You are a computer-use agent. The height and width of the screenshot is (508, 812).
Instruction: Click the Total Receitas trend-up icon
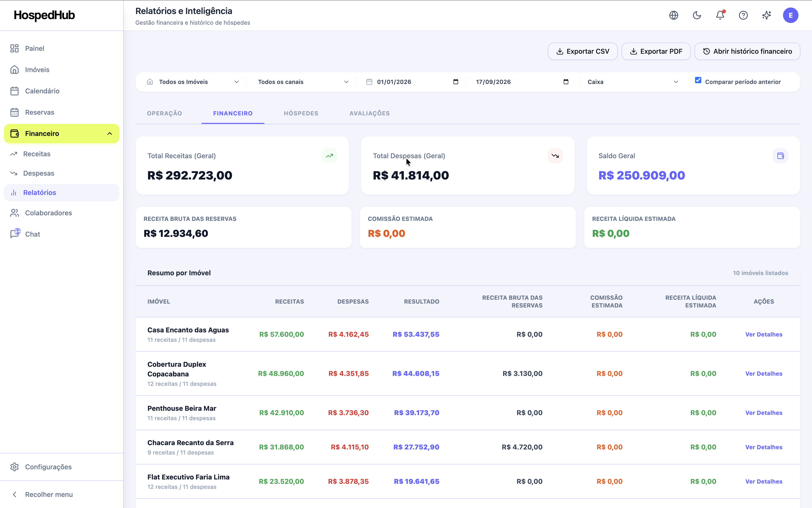coord(329,156)
